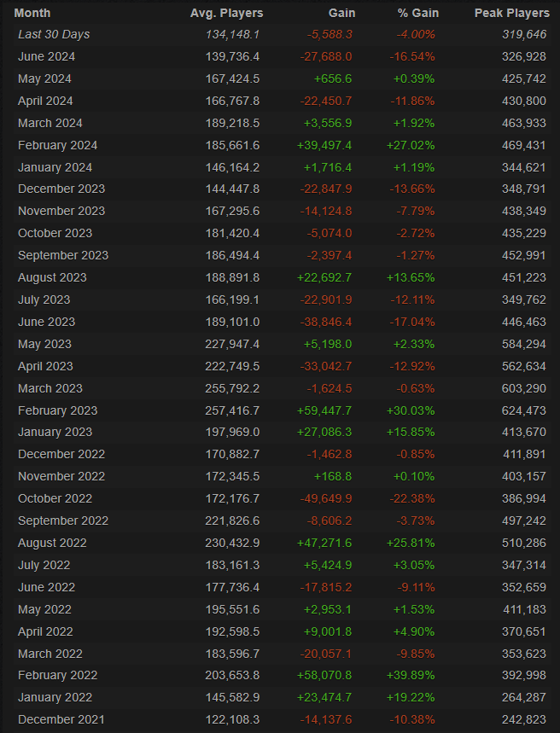
Task: Click average players value 257,416.7
Action: tap(232, 410)
